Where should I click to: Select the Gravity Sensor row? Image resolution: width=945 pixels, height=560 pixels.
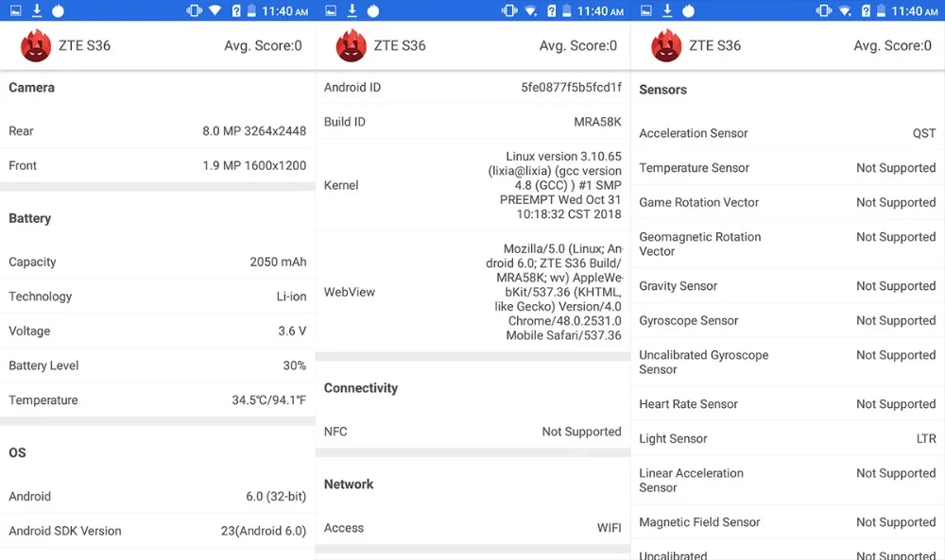click(x=788, y=286)
